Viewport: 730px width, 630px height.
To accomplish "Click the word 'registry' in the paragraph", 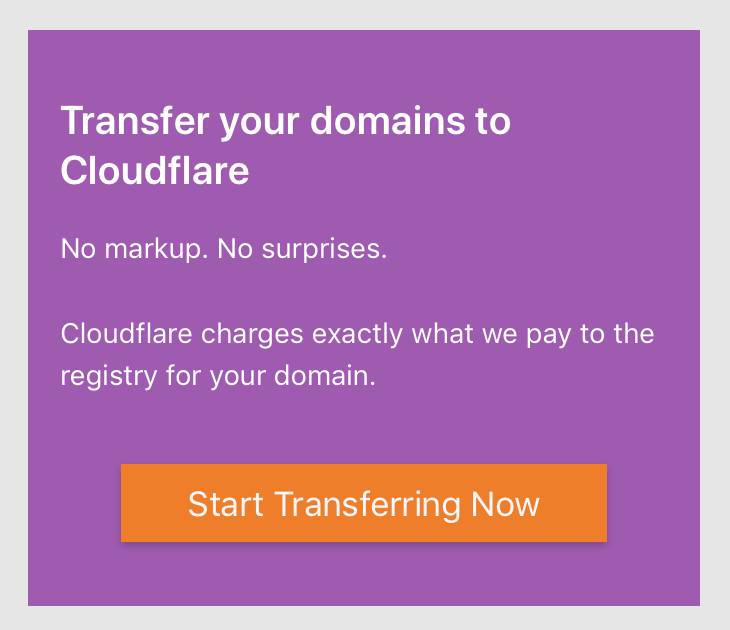I will (109, 376).
